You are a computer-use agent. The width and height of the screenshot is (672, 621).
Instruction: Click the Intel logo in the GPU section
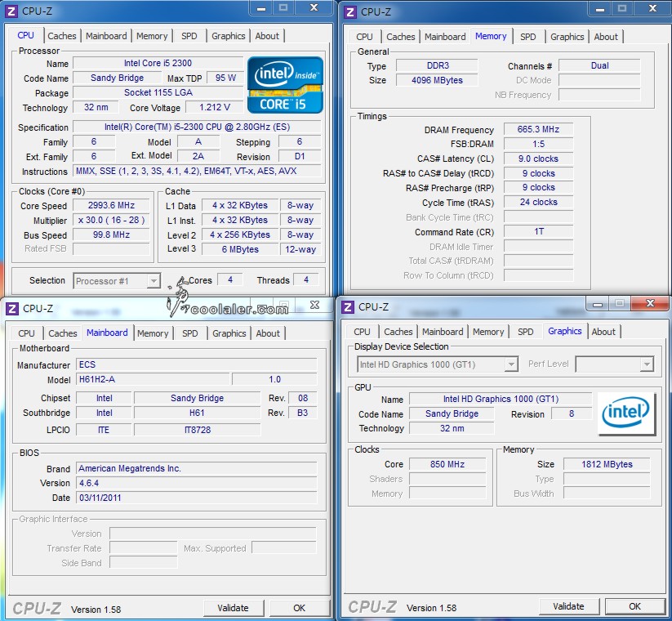tap(626, 413)
